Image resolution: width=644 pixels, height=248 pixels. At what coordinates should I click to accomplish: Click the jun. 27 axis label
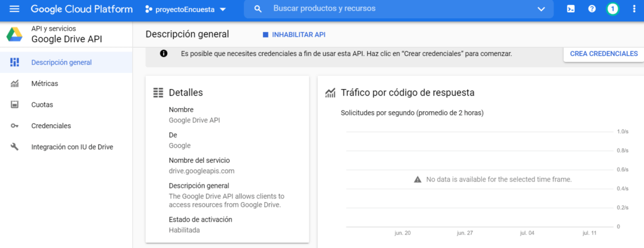coord(465,233)
